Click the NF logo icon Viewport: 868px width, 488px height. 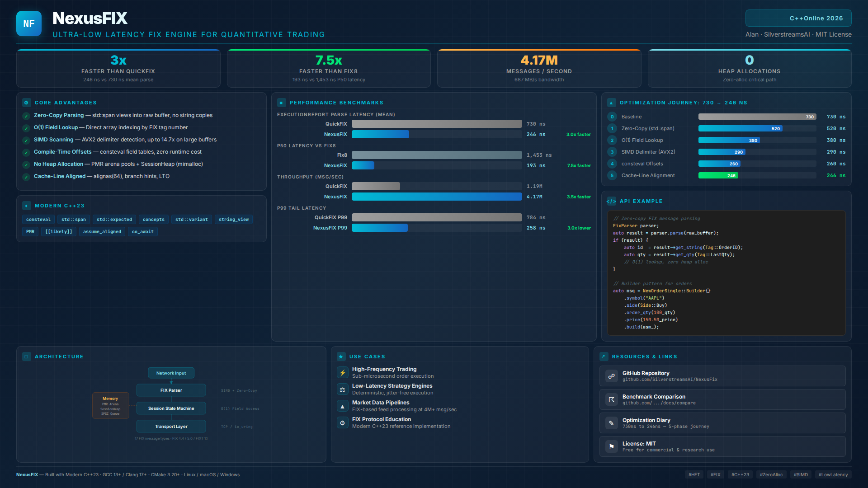tap(28, 23)
